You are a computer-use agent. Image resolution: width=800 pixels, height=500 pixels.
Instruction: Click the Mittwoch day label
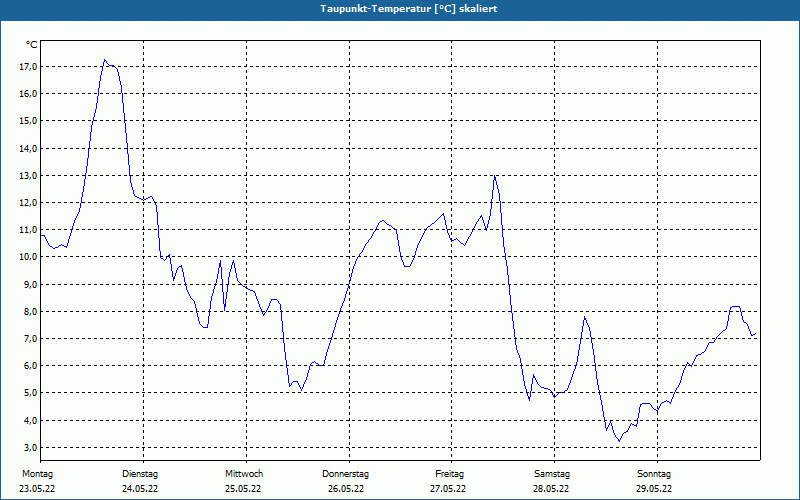coord(244,474)
